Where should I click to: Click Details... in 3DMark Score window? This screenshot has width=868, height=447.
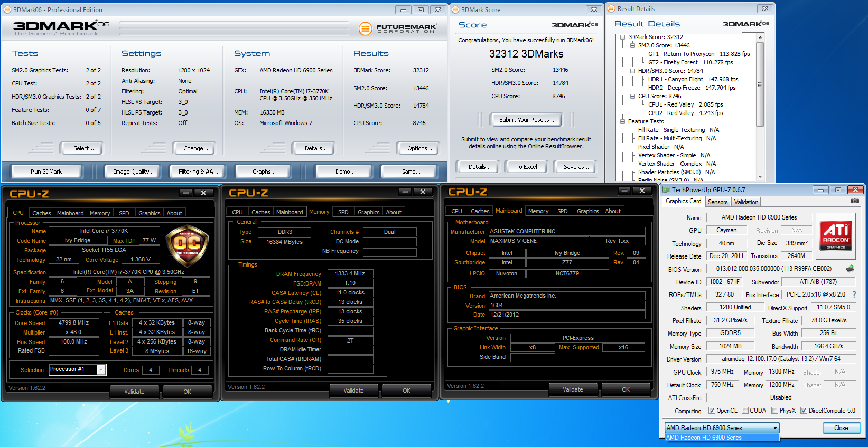click(479, 167)
